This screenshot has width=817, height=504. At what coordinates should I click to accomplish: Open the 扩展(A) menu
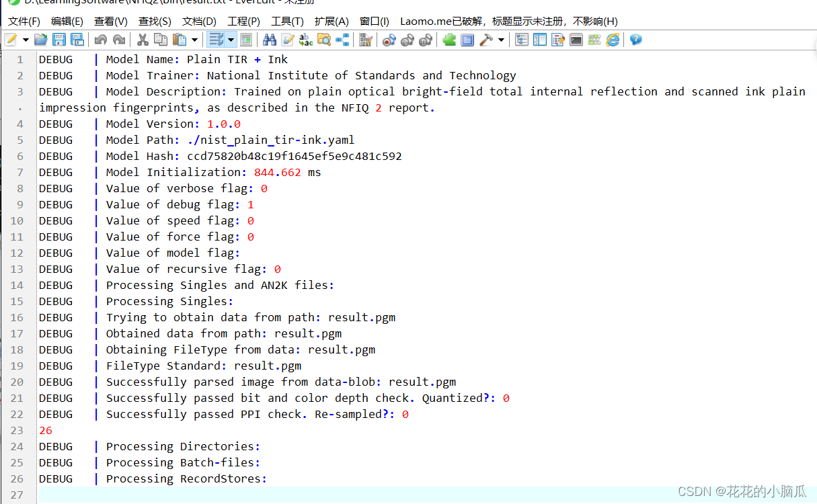point(332,22)
